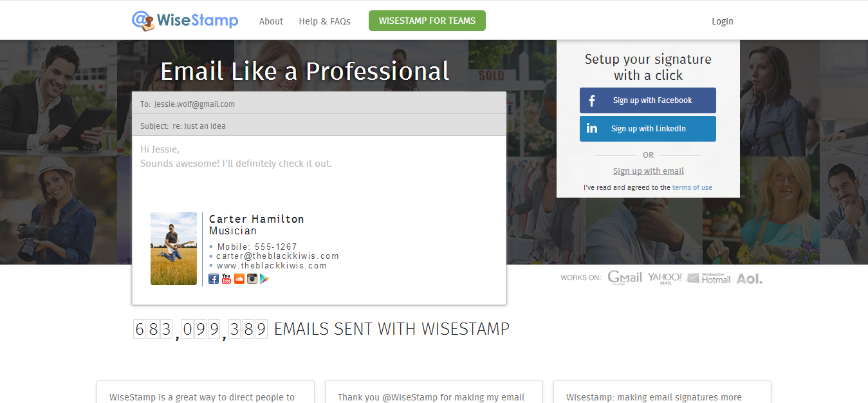This screenshot has width=868, height=403.
Task: Click Carter Hamilton's signature photo
Action: click(174, 248)
